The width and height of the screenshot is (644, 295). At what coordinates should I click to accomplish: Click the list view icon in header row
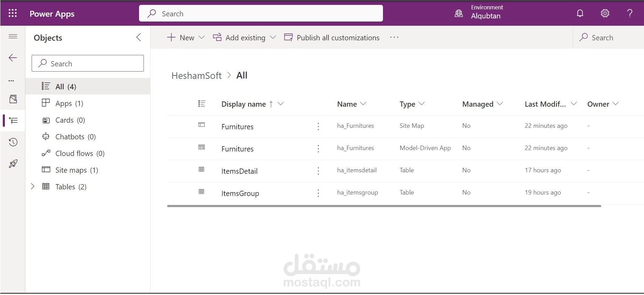point(202,104)
